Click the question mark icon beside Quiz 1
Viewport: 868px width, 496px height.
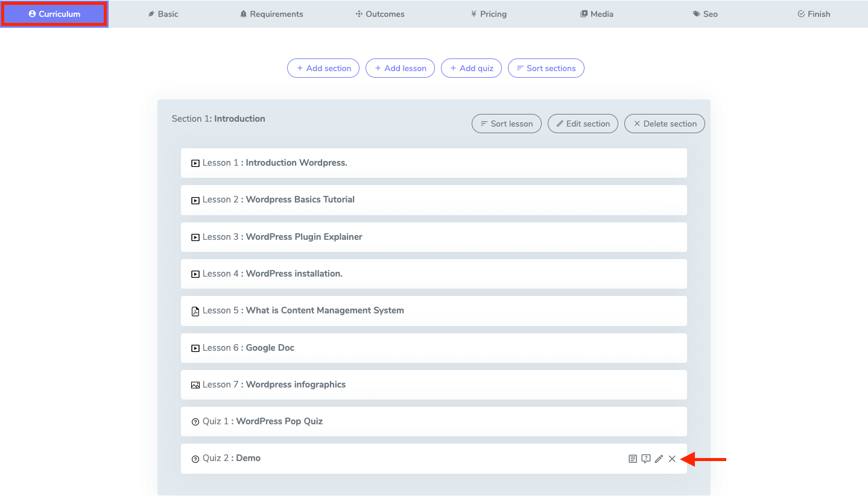(195, 422)
